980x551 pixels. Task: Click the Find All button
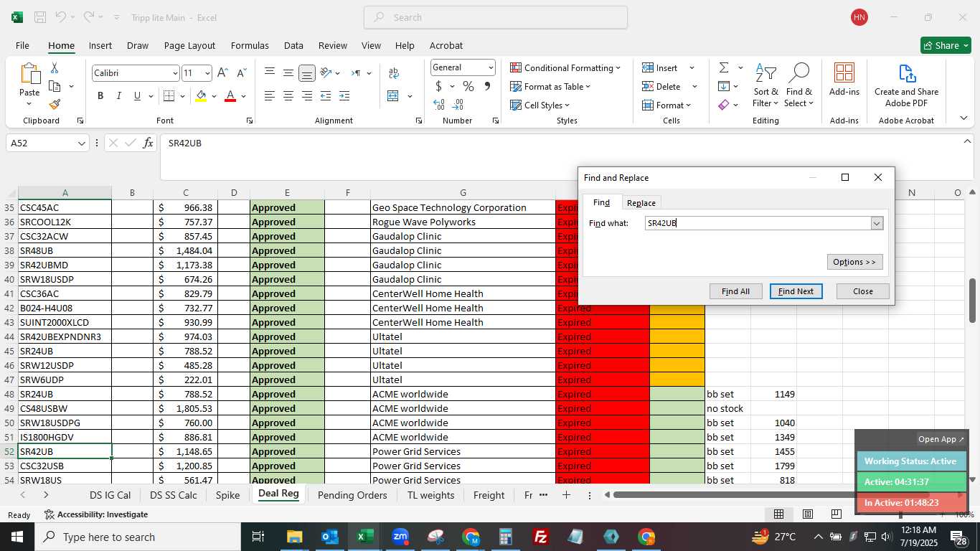point(735,291)
